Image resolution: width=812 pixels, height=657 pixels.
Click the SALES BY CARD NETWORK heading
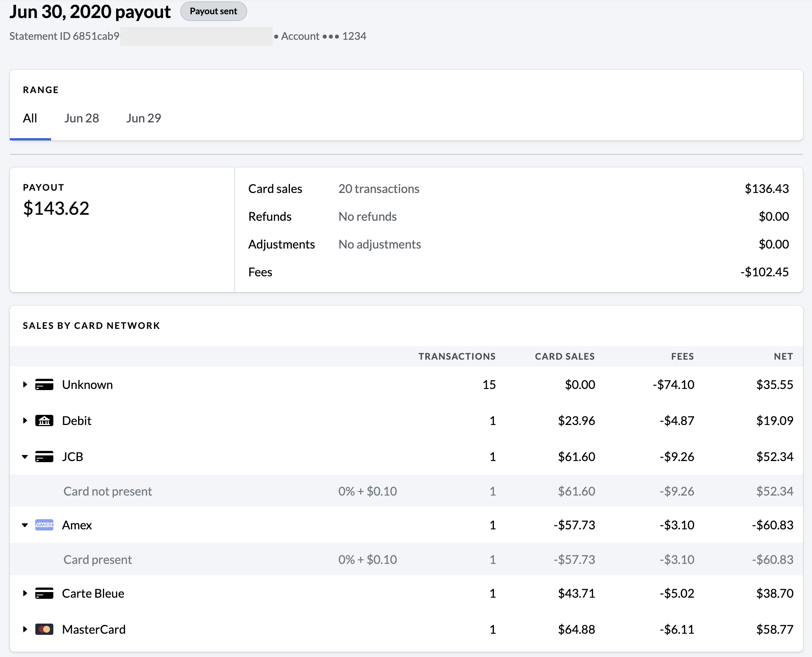(92, 326)
